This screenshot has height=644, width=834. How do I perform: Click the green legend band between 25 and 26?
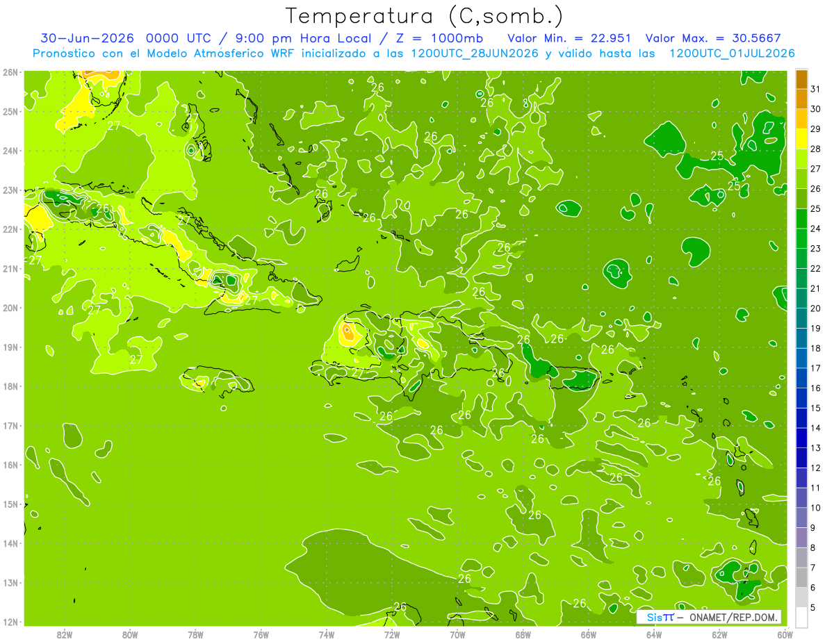(801, 199)
